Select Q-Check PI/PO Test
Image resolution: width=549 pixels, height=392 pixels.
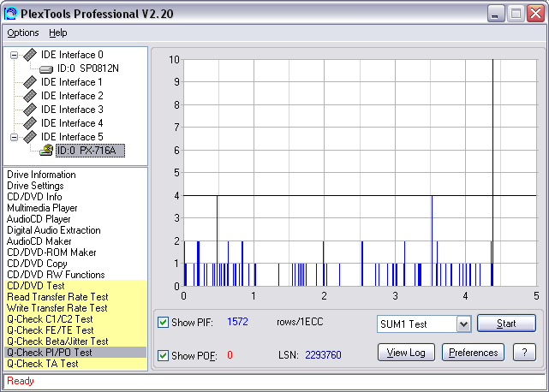(x=75, y=353)
